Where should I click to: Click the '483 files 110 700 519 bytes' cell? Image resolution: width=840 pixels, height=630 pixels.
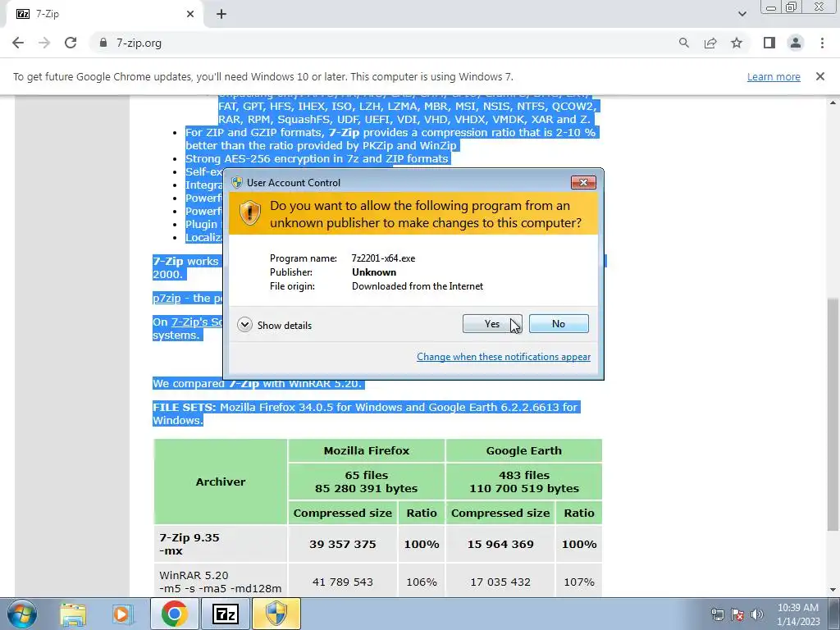(x=524, y=482)
